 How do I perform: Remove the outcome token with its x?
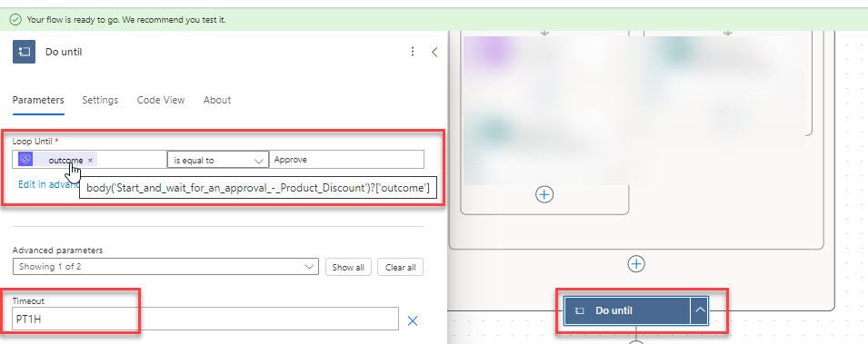[x=90, y=161]
